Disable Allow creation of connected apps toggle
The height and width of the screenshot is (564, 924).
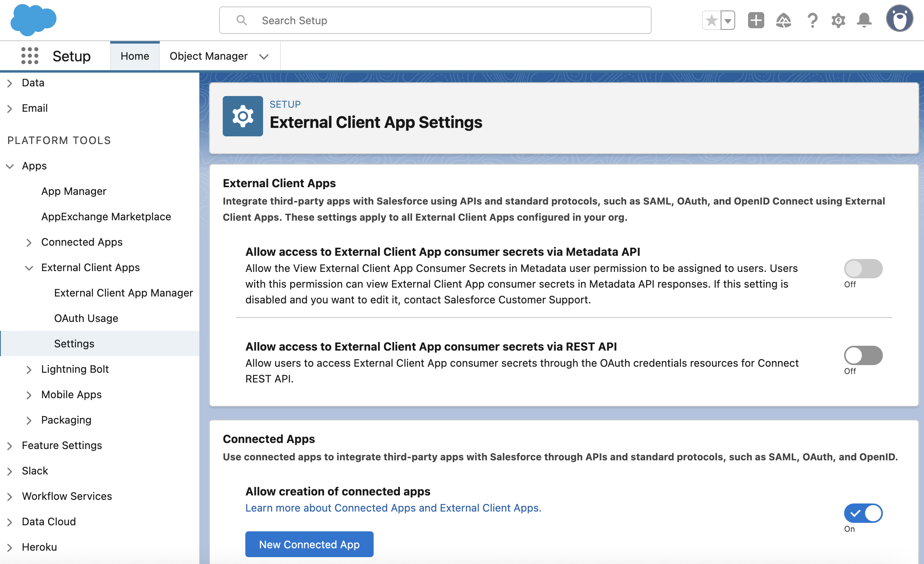[863, 513]
